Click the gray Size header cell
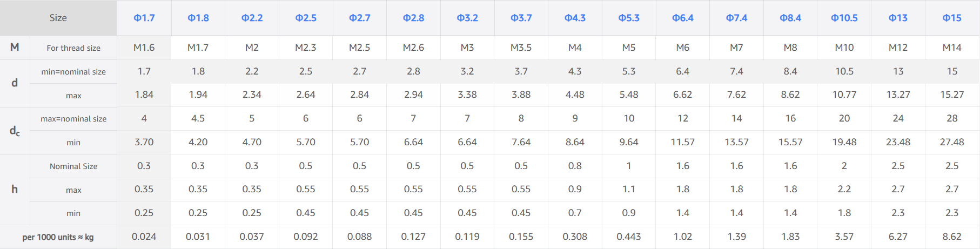 [x=58, y=18]
